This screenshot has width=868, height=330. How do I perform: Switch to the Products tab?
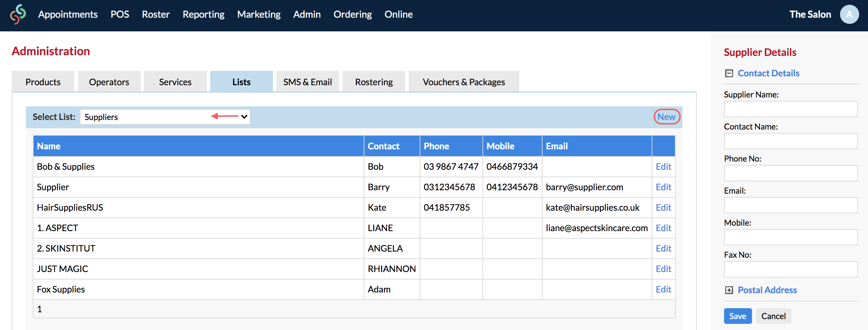(x=43, y=82)
